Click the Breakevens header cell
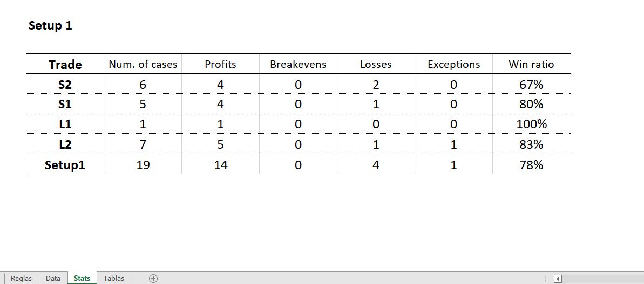Image resolution: width=644 pixels, height=284 pixels. pyautogui.click(x=298, y=64)
